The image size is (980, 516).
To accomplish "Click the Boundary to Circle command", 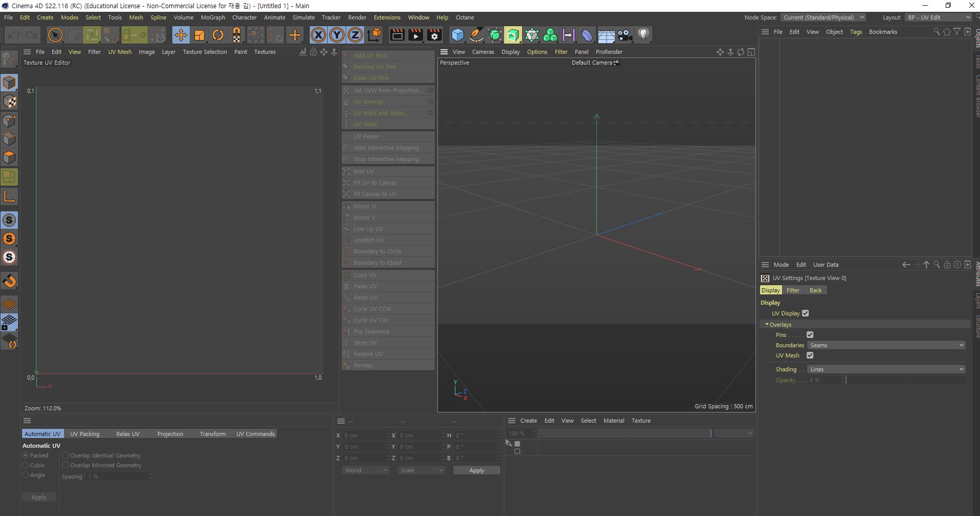I will 388,251.
